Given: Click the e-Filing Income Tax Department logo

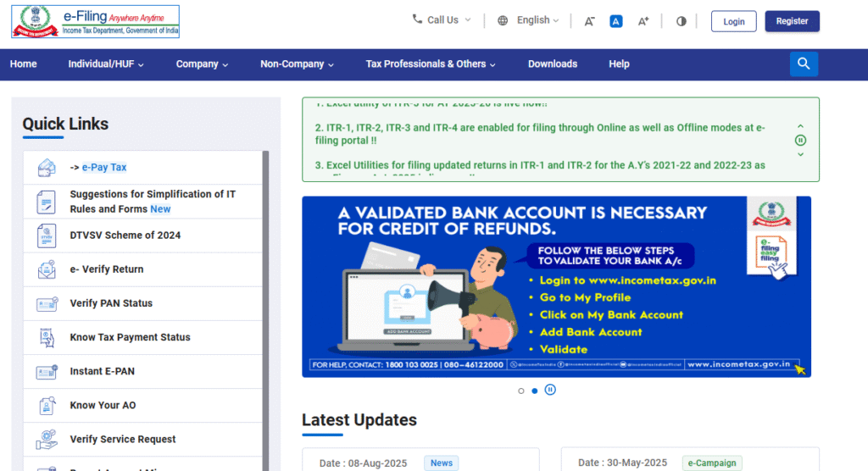Looking at the screenshot, I should [95, 21].
